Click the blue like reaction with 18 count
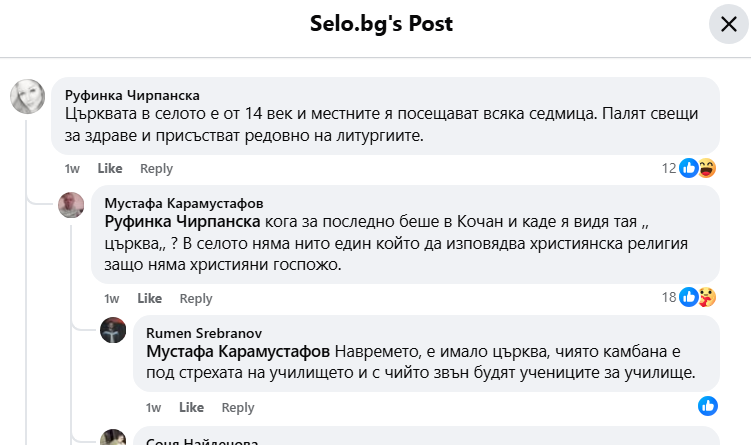This screenshot has width=751, height=445. (688, 297)
